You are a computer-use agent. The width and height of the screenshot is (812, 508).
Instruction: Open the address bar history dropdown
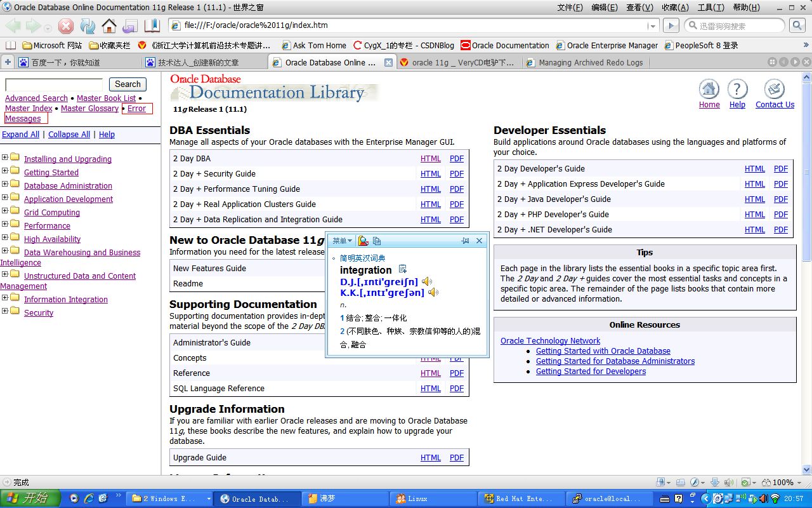(x=653, y=26)
